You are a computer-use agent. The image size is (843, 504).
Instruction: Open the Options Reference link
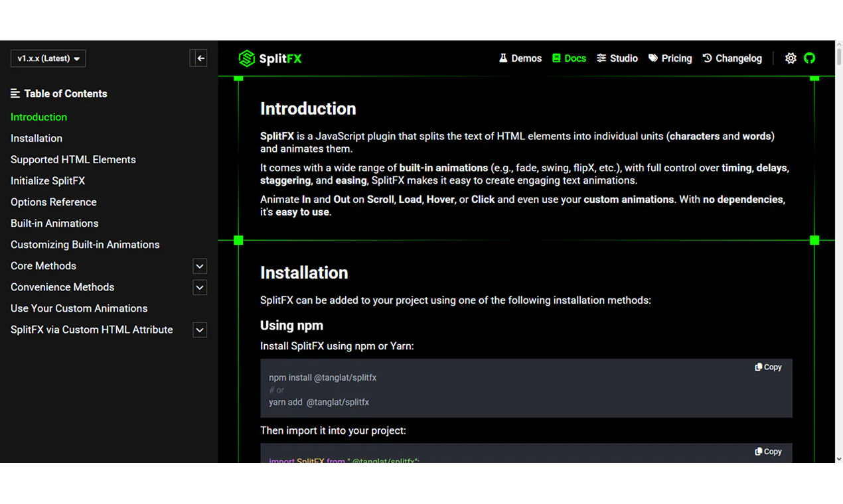pyautogui.click(x=54, y=202)
